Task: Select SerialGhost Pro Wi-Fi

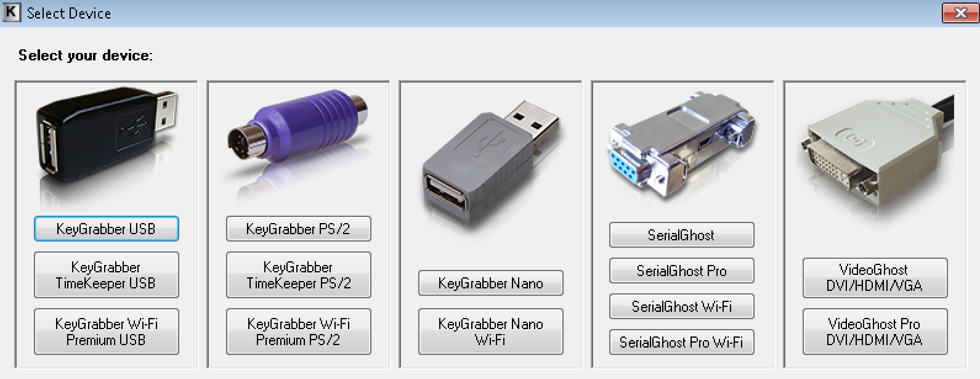Action: pyautogui.click(x=682, y=342)
